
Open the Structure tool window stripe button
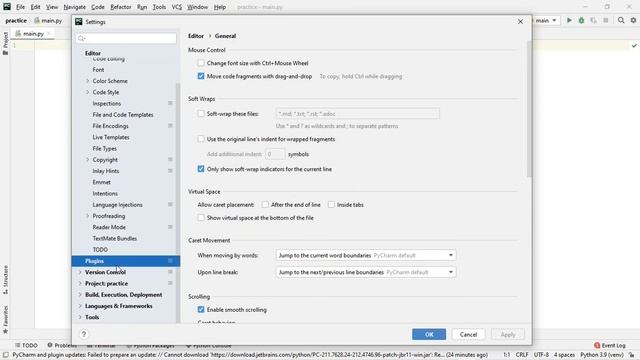[5, 280]
